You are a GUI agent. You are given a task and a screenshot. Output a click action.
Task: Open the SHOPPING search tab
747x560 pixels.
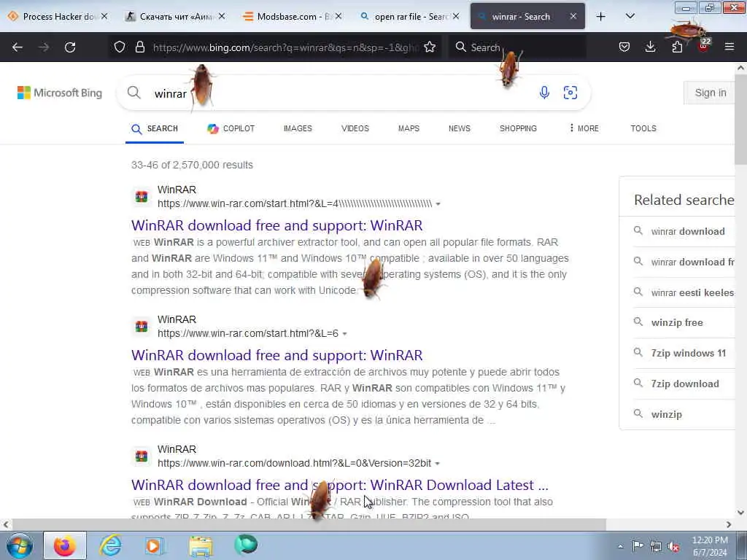click(518, 128)
